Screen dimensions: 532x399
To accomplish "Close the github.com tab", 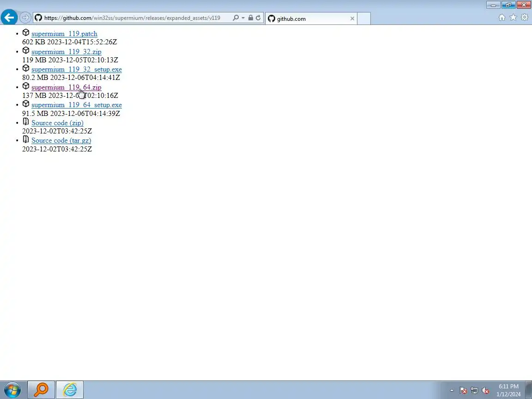I will pyautogui.click(x=352, y=18).
